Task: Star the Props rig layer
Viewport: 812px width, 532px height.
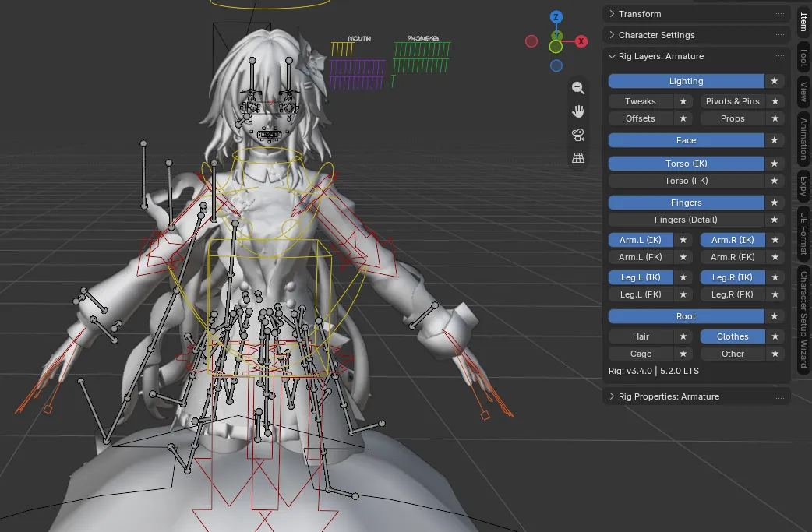Action: click(775, 118)
